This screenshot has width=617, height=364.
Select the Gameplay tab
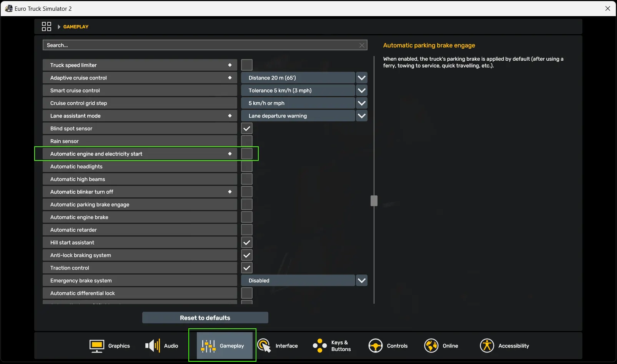click(225, 346)
